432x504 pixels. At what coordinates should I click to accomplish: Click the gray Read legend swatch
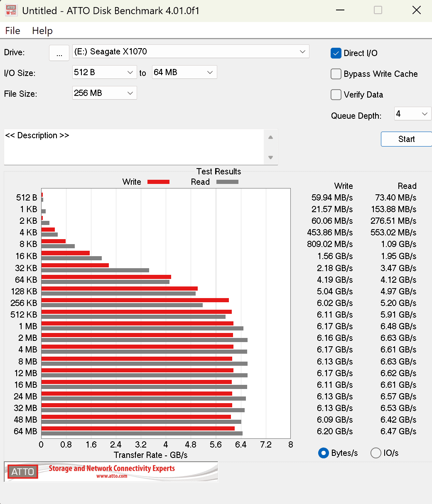pyautogui.click(x=227, y=182)
